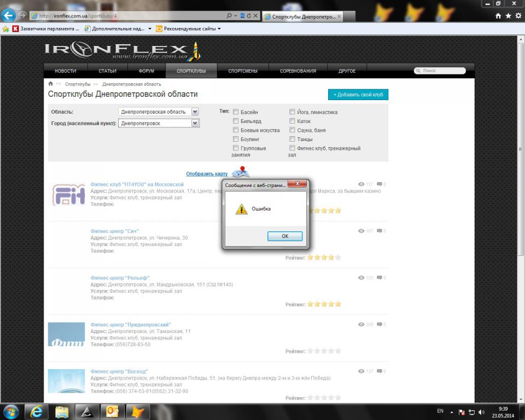525x420 pixels.
Task: Click the Favorites star icon in IE
Action: coord(507,16)
